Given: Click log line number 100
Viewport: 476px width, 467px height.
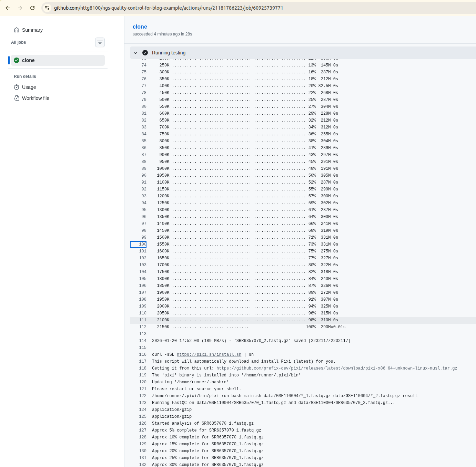Looking at the screenshot, I should pyautogui.click(x=142, y=244).
